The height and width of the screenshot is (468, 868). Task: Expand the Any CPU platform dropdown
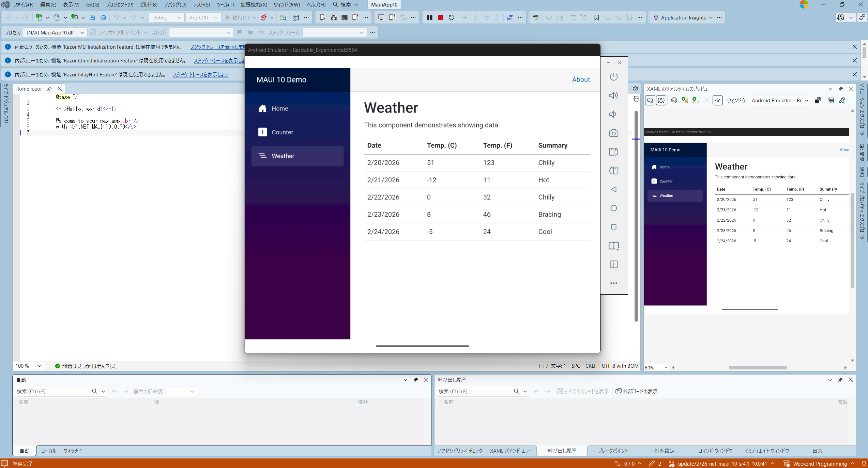pyautogui.click(x=203, y=17)
